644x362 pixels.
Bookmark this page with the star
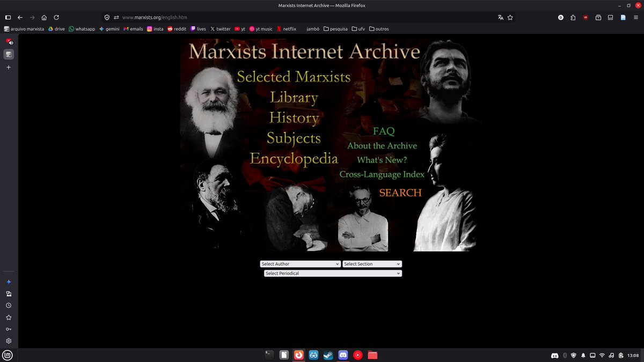pos(510,17)
